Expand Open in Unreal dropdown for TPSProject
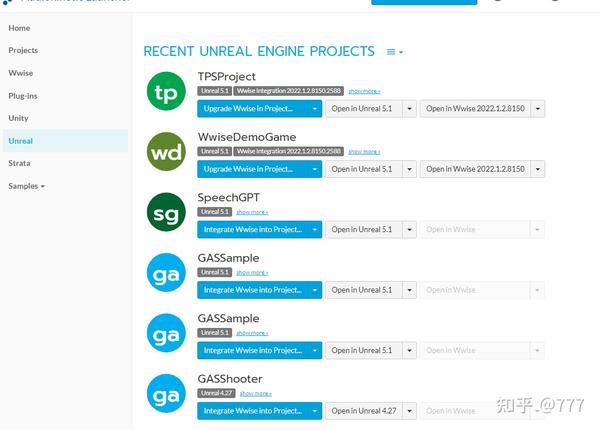 tap(409, 109)
